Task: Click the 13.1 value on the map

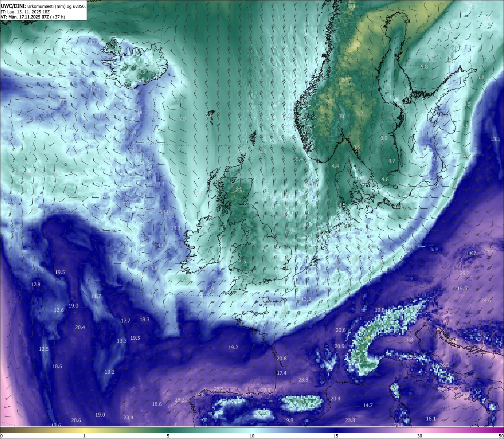Action: [495, 139]
